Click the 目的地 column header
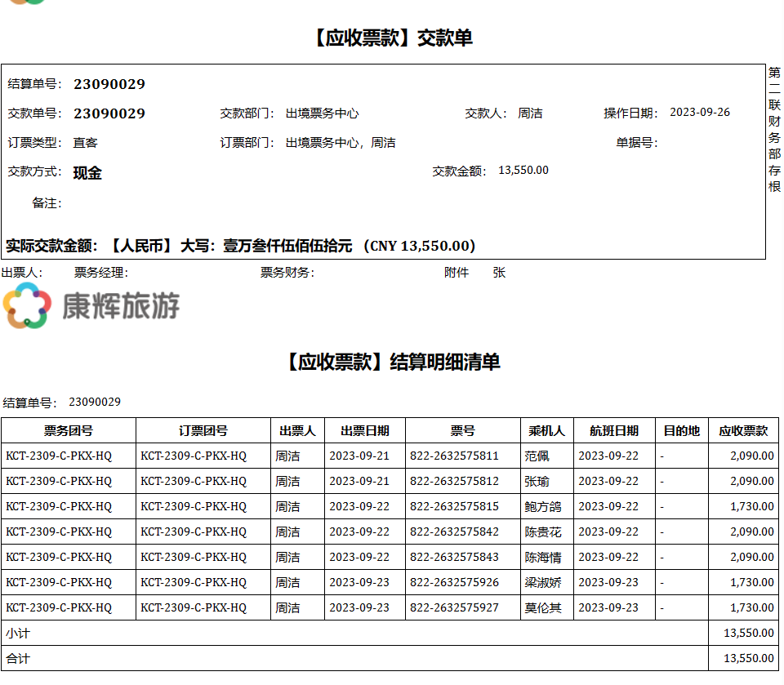Image resolution: width=784 pixels, height=685 pixels. pyautogui.click(x=681, y=430)
